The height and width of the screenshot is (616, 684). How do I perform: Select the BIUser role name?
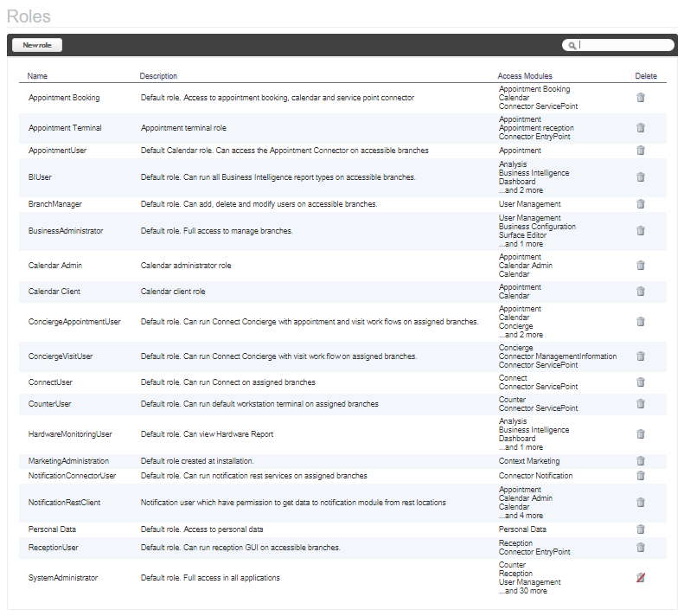pos(40,177)
